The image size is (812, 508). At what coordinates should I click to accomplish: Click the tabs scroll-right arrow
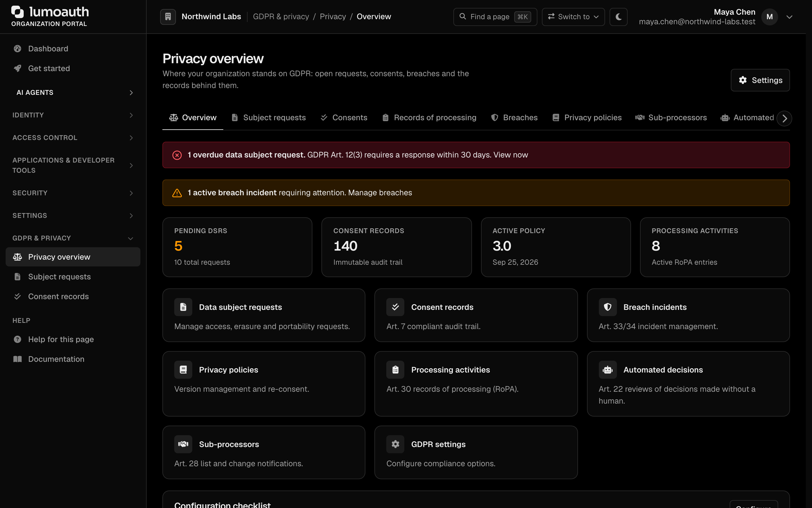click(784, 118)
